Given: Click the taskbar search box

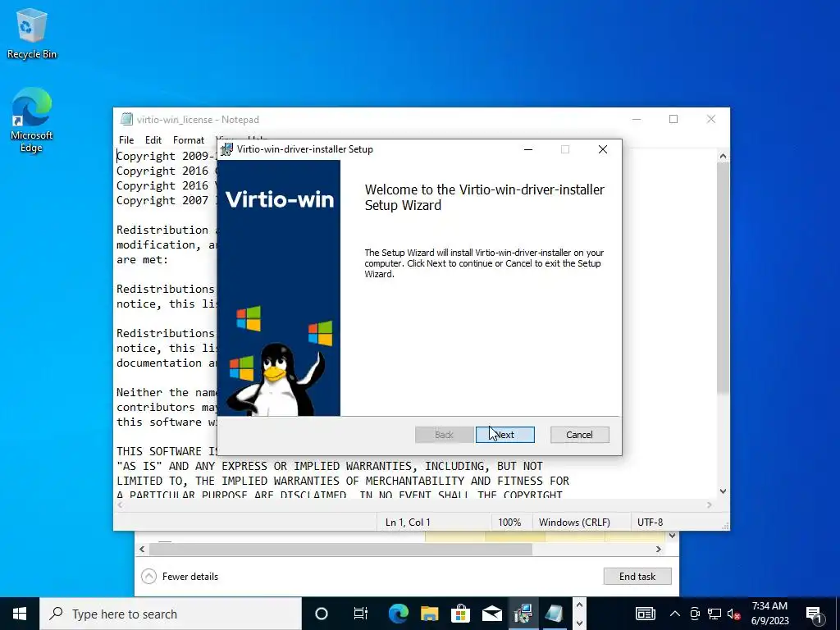Looking at the screenshot, I should [x=171, y=614].
